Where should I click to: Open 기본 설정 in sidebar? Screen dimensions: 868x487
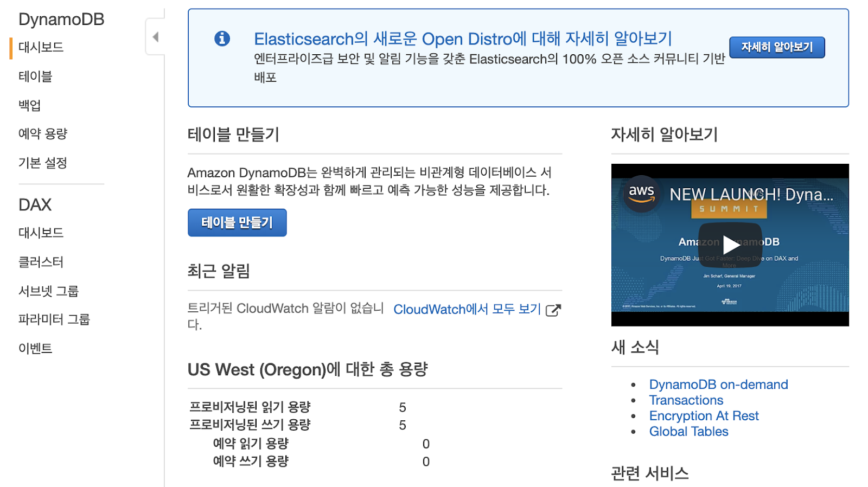click(43, 163)
